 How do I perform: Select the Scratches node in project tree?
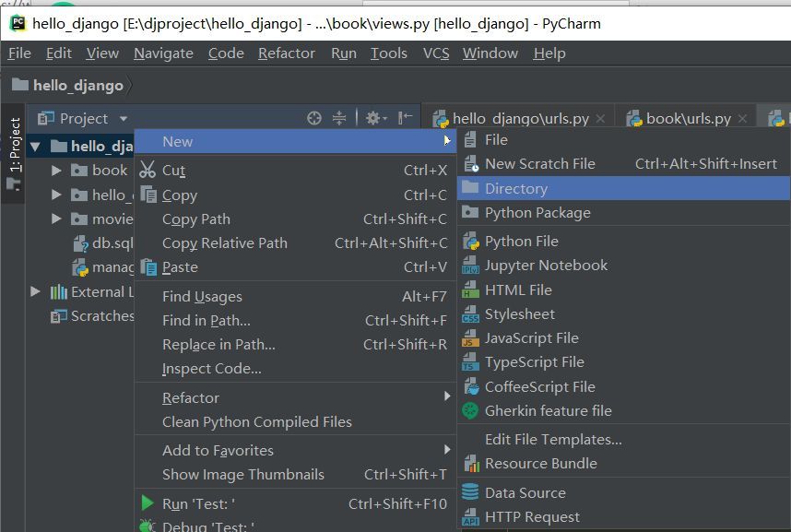click(x=92, y=316)
